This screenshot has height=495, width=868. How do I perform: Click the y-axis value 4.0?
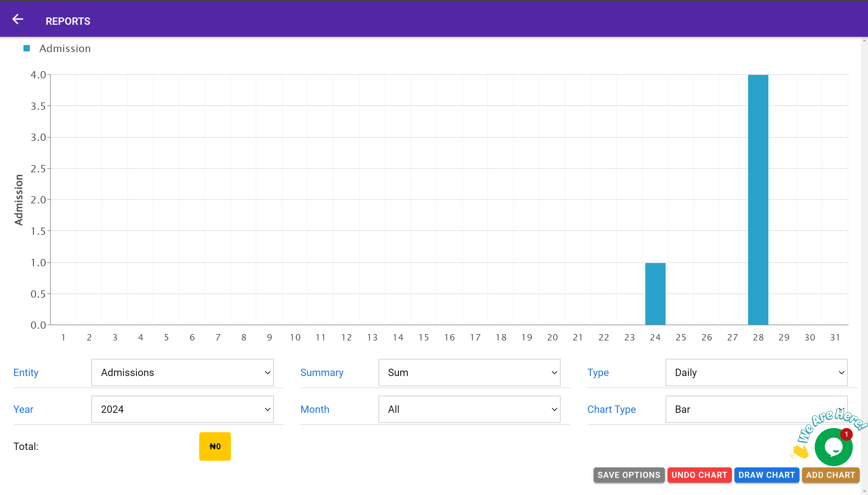tap(38, 75)
